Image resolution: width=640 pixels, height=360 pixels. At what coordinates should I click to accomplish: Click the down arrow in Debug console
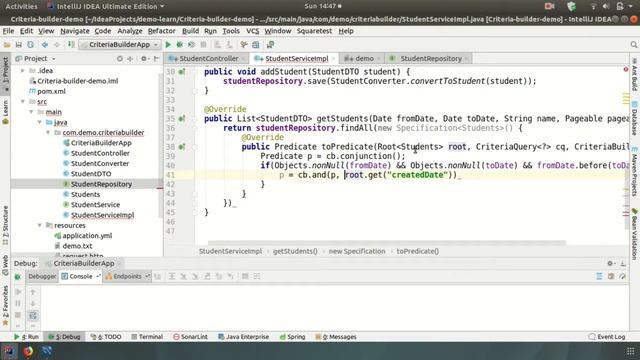[x=33, y=303]
